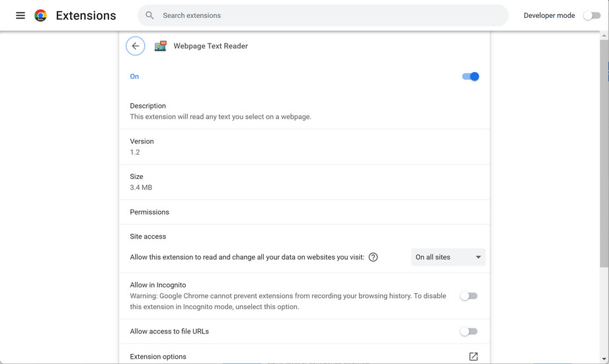Turn off the extension On toggle
Viewport: 609px width, 364px height.
coord(470,77)
